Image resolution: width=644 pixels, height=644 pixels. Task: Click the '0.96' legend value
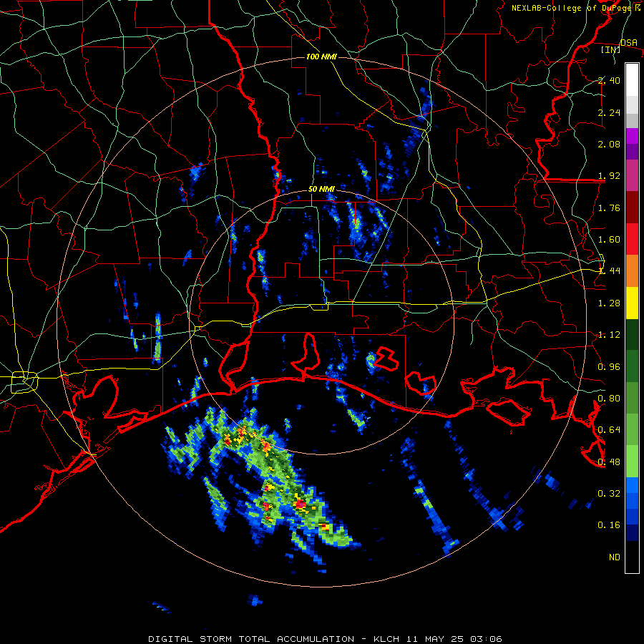click(x=609, y=367)
